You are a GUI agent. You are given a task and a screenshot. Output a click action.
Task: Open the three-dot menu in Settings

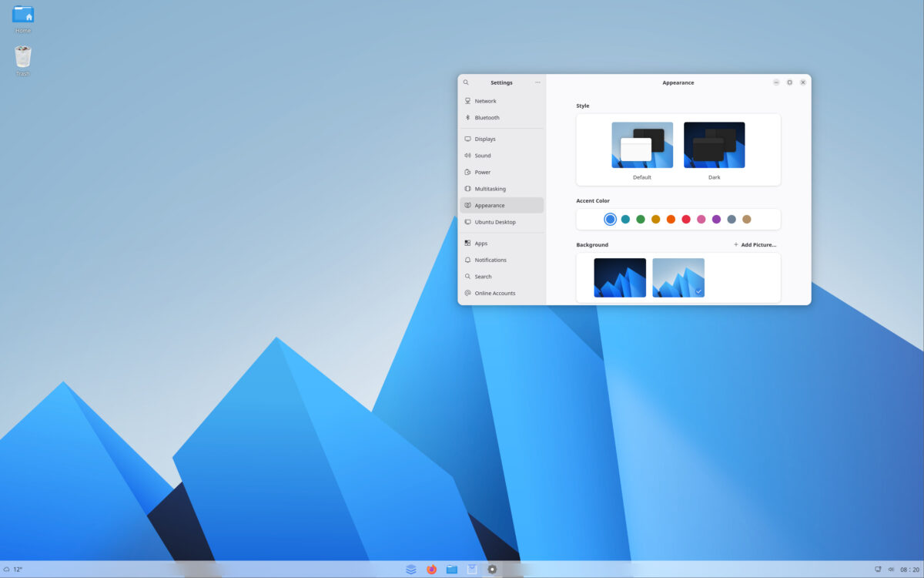[537, 82]
